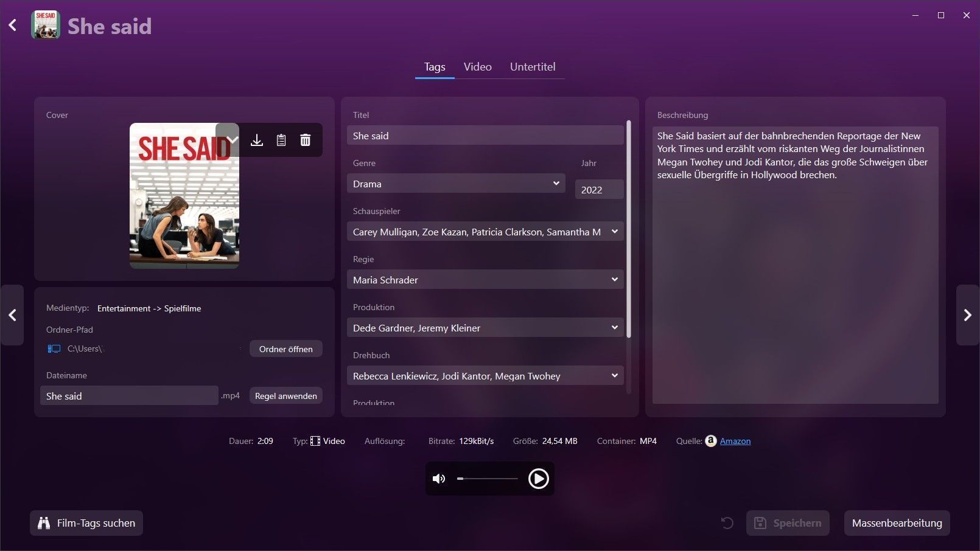Go to the previous film with left arrow

[x=12, y=315]
